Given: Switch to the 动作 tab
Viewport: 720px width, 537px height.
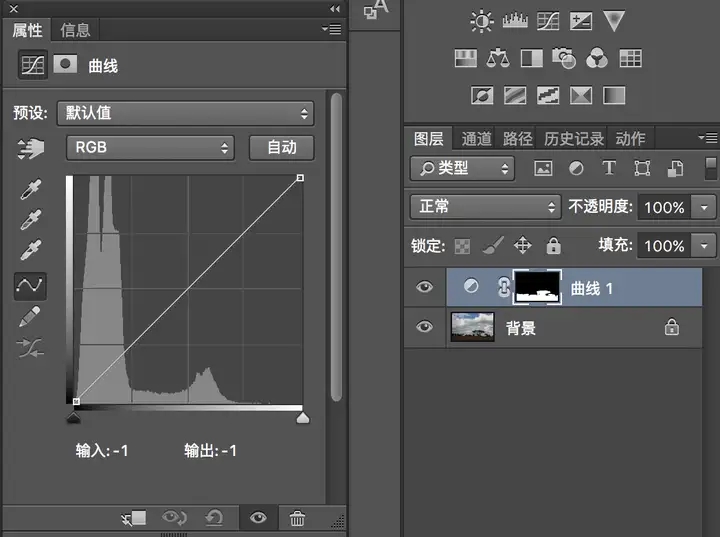Looking at the screenshot, I should click(x=630, y=138).
